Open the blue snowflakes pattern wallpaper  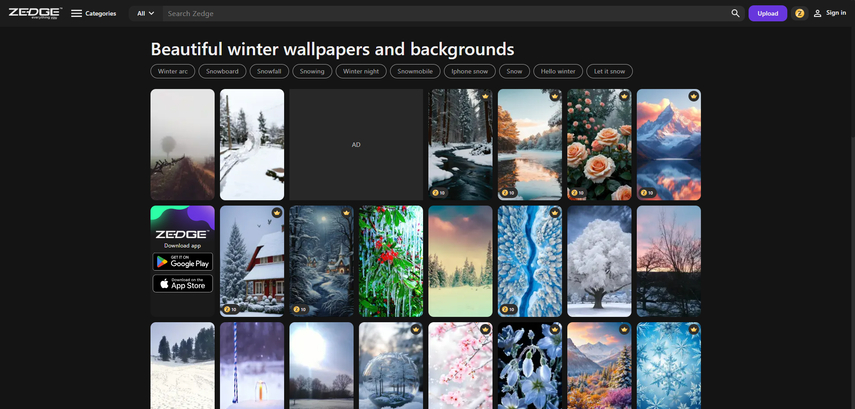(x=669, y=365)
